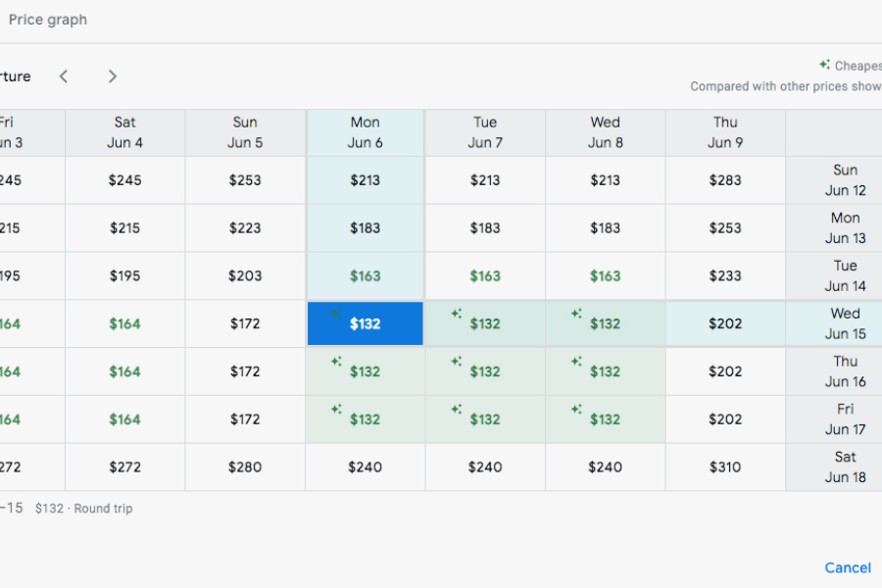
Task: Select the $283 fare for Thu Jun 9 returning Jun 12
Action: (725, 180)
